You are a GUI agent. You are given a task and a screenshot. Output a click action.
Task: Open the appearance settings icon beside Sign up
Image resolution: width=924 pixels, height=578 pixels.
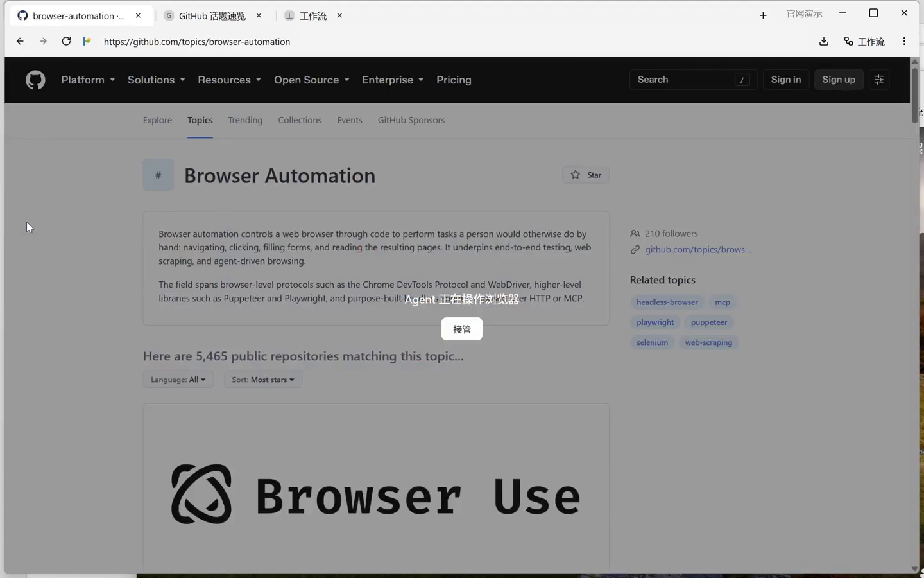point(879,80)
